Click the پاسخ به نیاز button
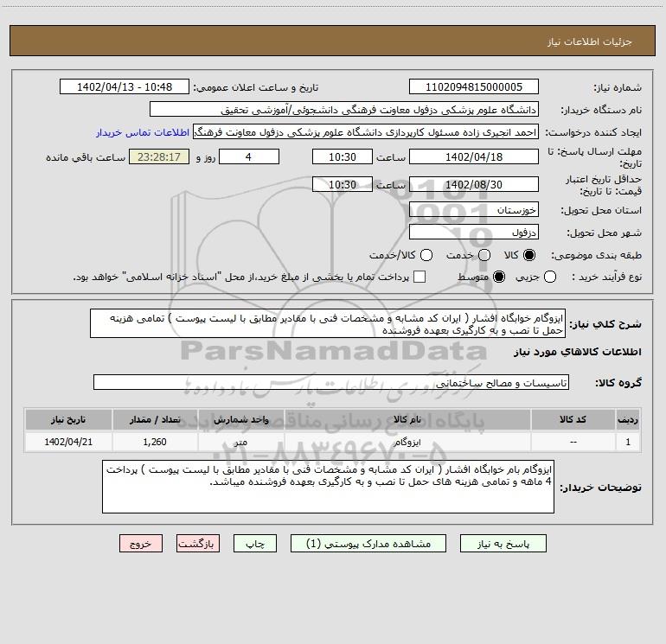Image resolution: width=666 pixels, height=644 pixels. [503, 544]
